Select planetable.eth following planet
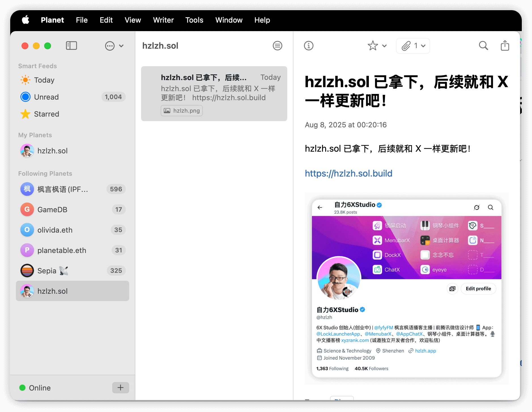This screenshot has height=412, width=532. tap(73, 250)
